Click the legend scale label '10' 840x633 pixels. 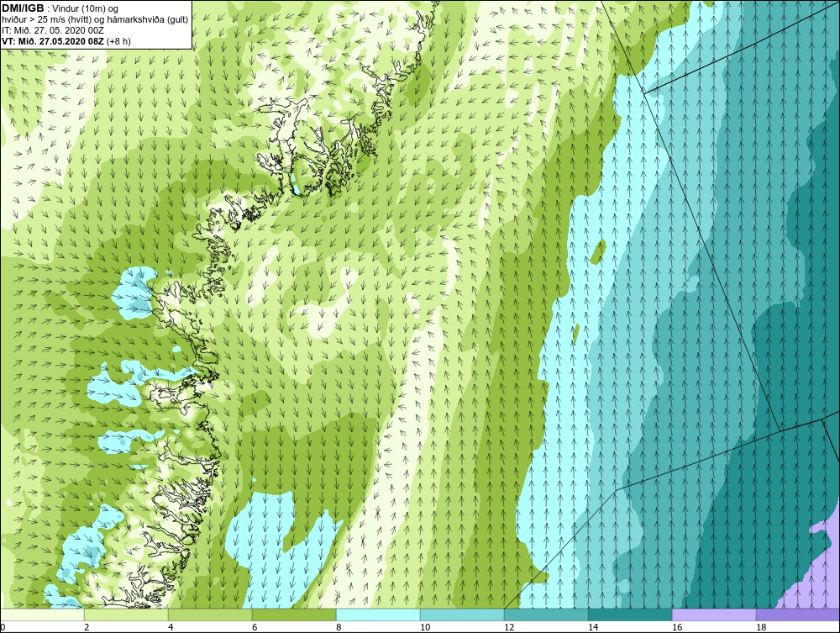point(425,627)
